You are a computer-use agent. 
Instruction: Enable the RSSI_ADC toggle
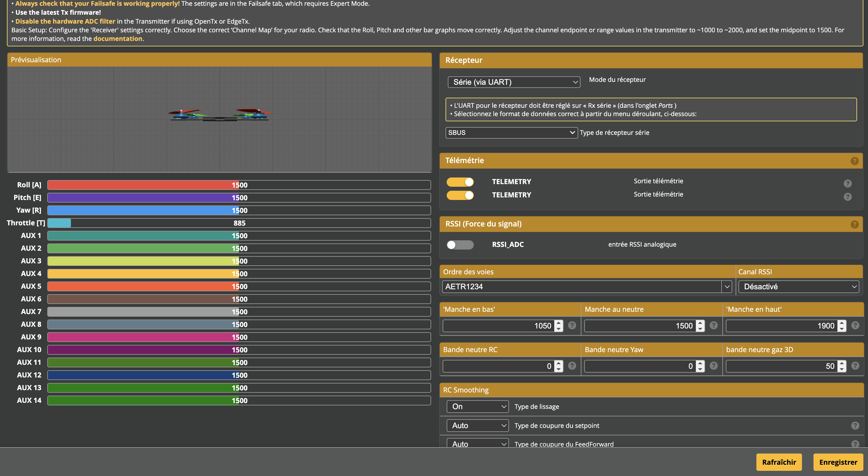point(460,245)
